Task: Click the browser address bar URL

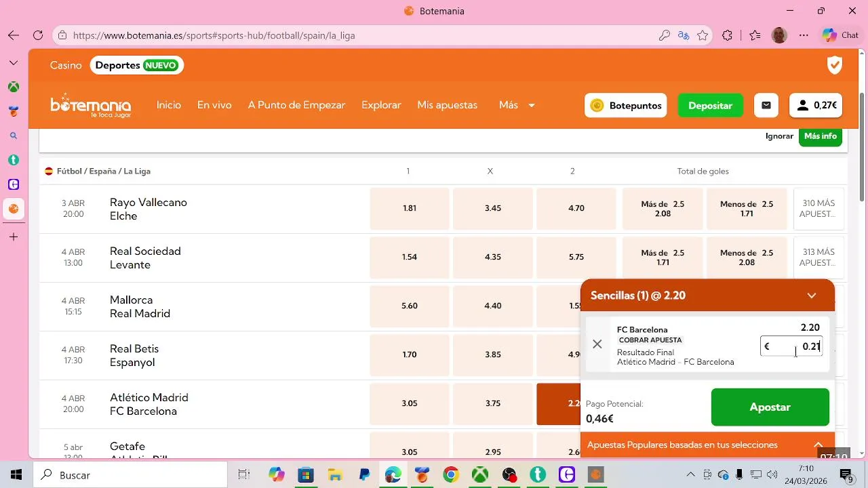Action: (x=214, y=35)
